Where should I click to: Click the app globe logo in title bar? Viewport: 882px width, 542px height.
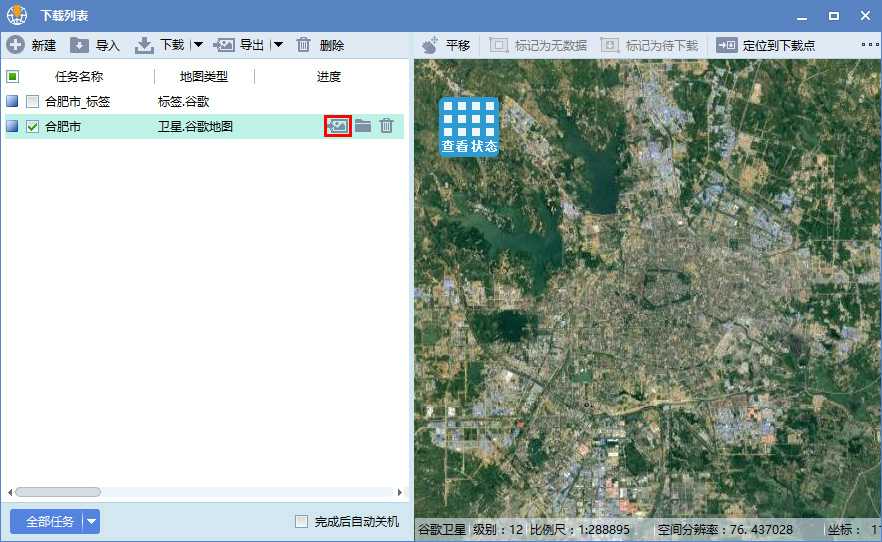click(x=17, y=15)
